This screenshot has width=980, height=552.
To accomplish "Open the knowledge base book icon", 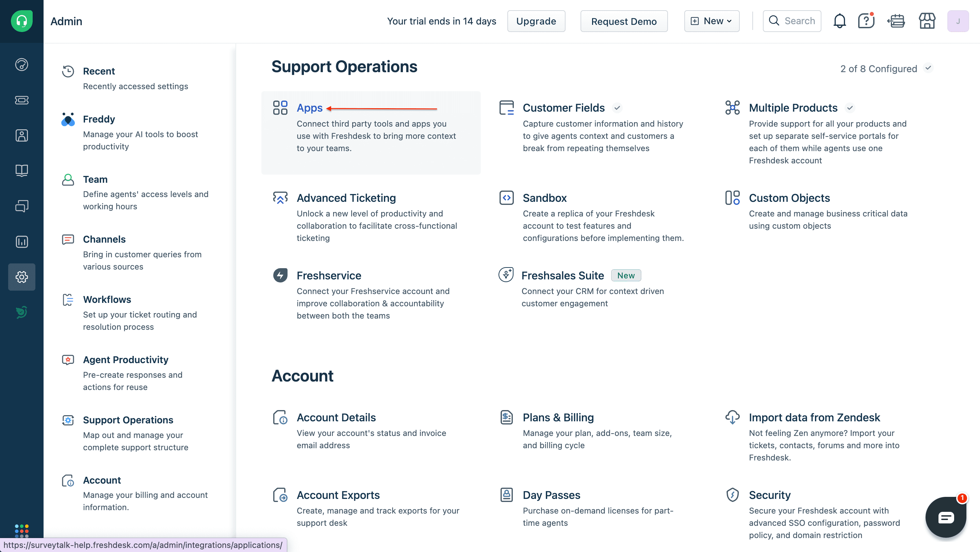I will click(22, 171).
